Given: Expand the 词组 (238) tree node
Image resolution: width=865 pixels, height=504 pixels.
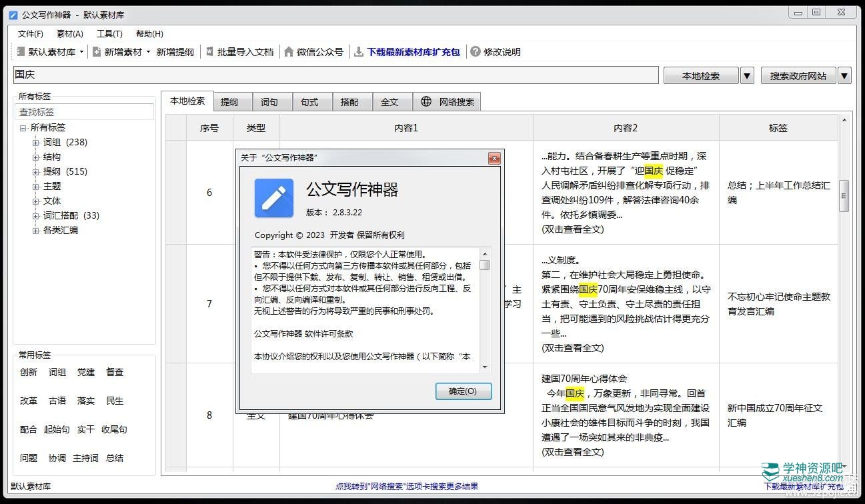Looking at the screenshot, I should tap(36, 142).
